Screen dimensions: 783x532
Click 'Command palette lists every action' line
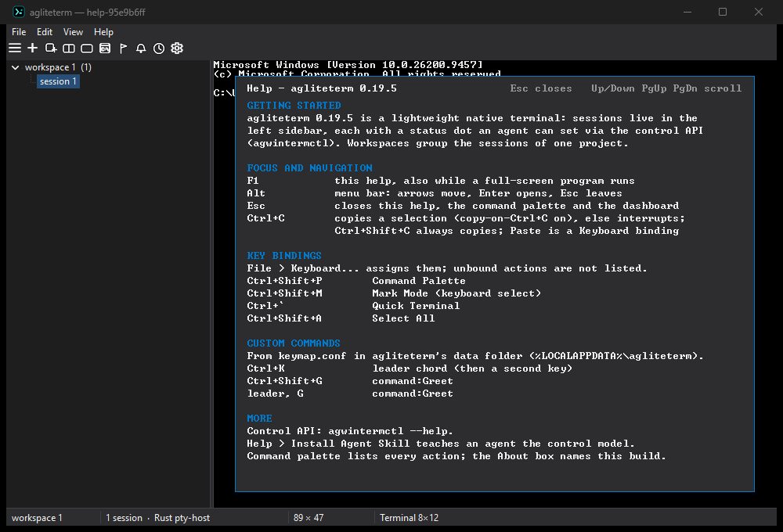[456, 456]
